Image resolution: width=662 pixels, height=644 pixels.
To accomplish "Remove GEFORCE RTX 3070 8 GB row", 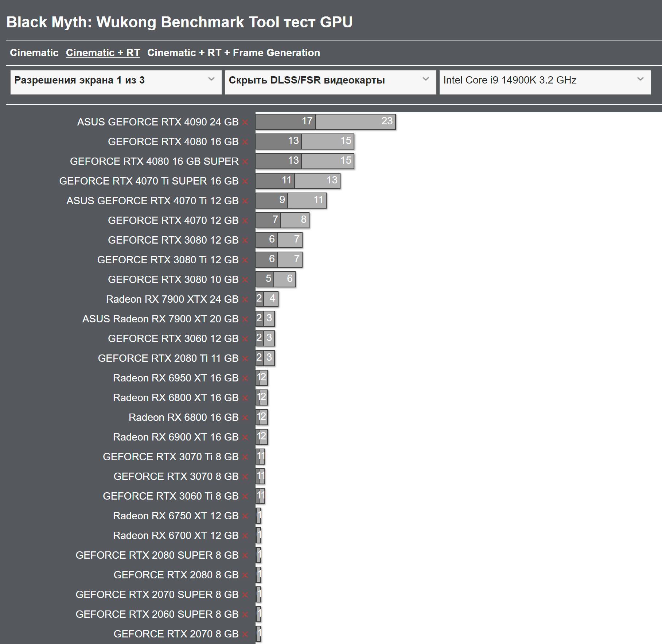I will coord(245,477).
